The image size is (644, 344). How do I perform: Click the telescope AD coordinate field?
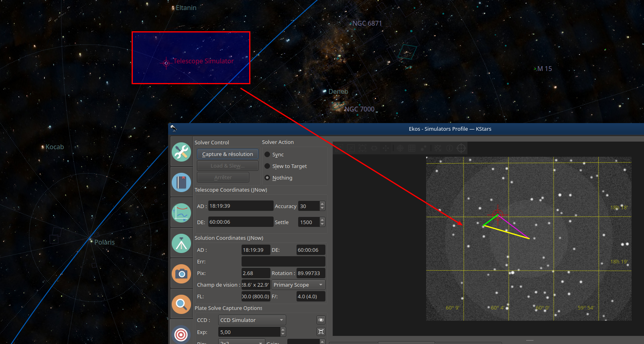[241, 206]
